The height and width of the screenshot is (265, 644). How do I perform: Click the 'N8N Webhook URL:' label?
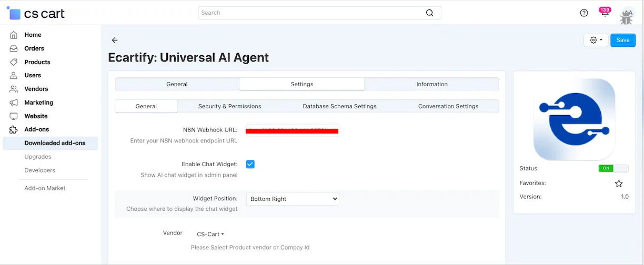[210, 130]
